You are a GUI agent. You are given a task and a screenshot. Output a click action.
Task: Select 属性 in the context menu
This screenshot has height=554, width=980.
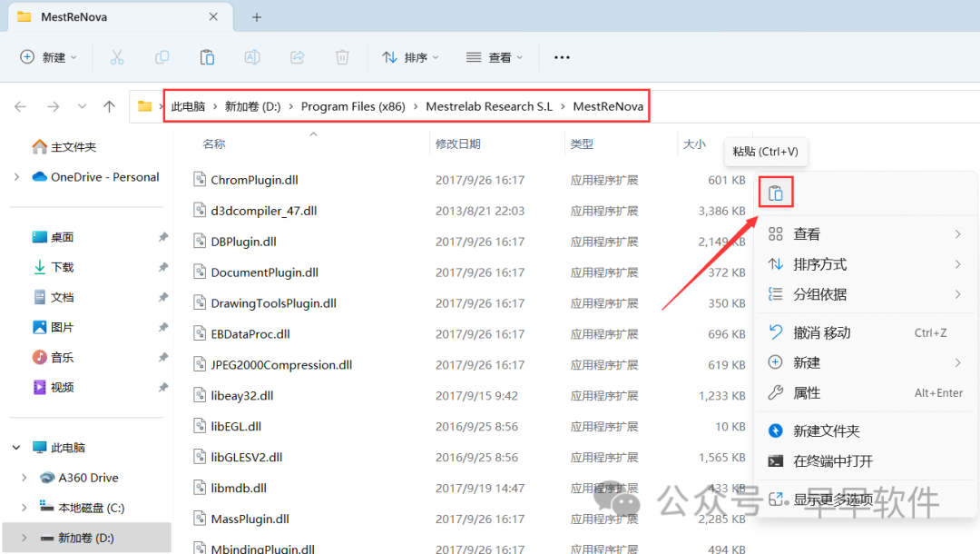point(807,393)
